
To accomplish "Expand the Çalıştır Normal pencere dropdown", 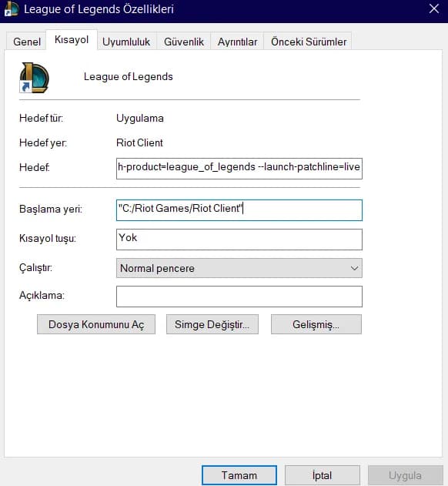I will 239,268.
